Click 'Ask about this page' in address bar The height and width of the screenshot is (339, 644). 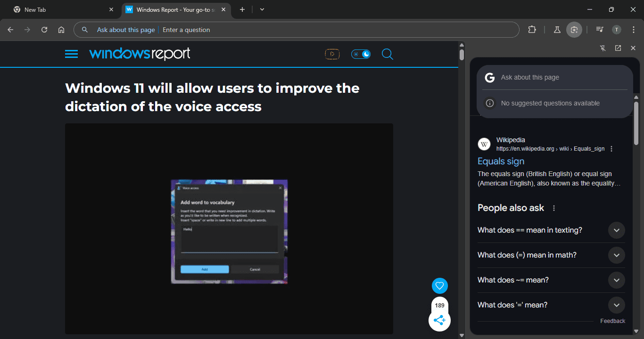click(x=126, y=30)
